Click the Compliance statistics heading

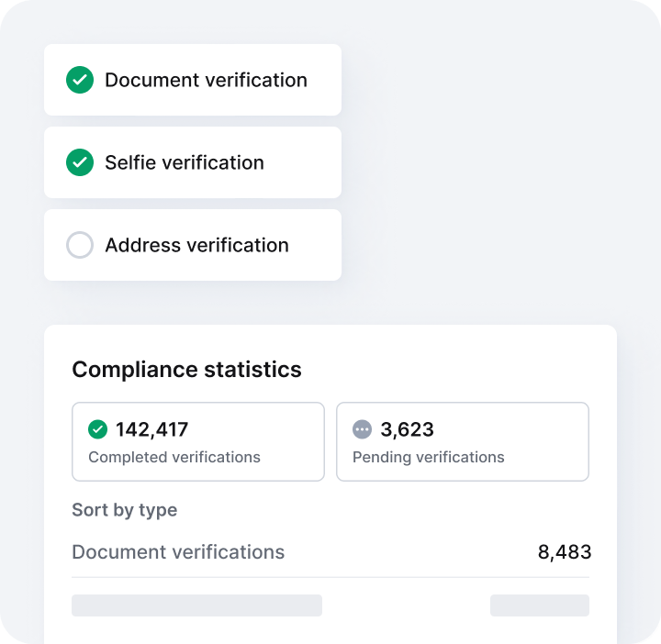coord(186,370)
